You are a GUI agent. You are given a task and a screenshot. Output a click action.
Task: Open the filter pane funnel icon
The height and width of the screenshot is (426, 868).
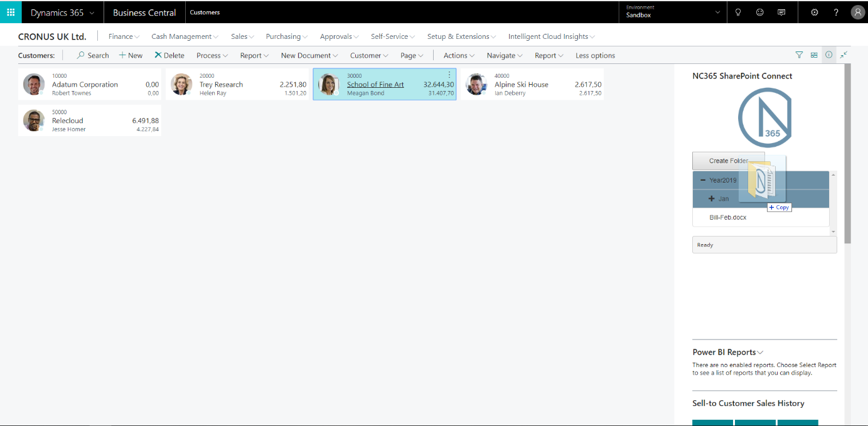pos(799,55)
